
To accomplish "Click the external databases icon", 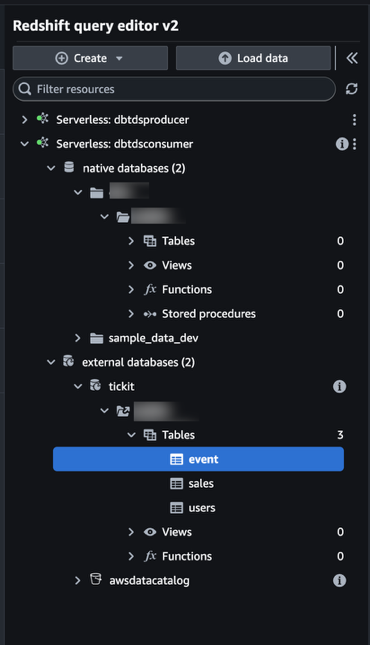I will point(68,361).
